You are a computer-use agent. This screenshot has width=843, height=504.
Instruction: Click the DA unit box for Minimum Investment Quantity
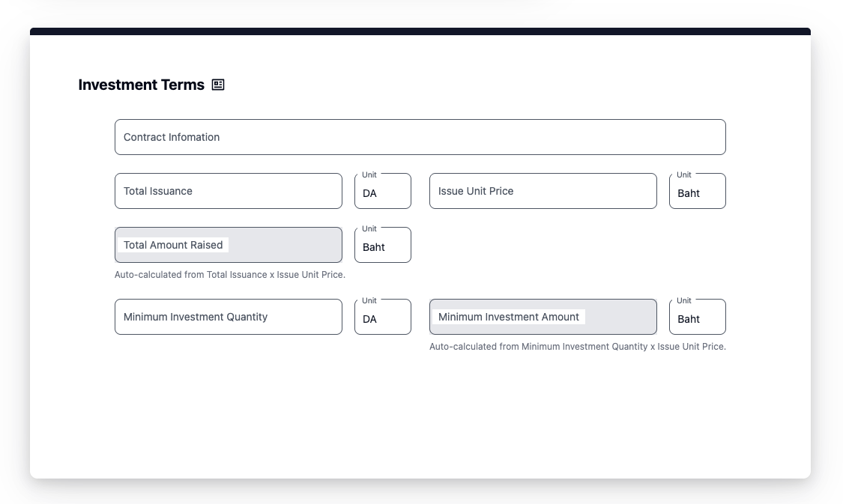(382, 318)
